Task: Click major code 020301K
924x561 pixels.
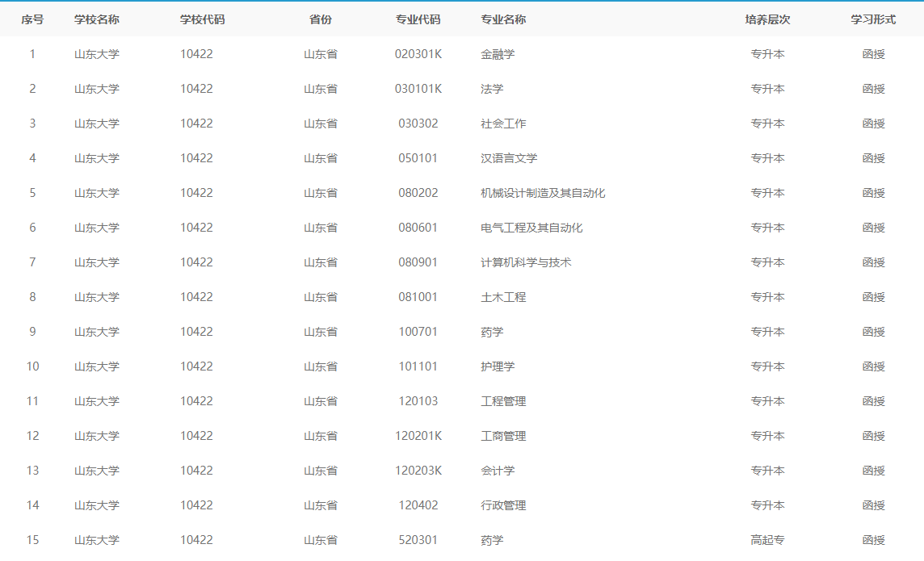Action: 418,54
